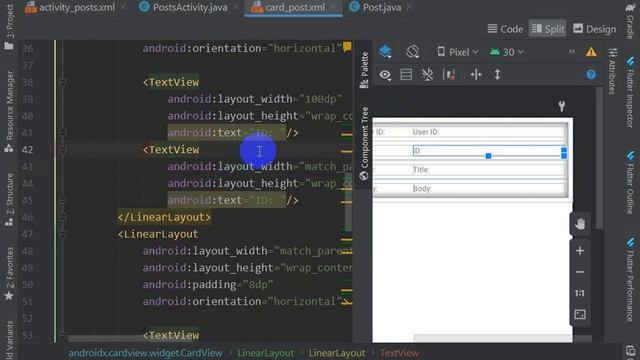
Task: Switch editor to Design view
Action: click(595, 29)
